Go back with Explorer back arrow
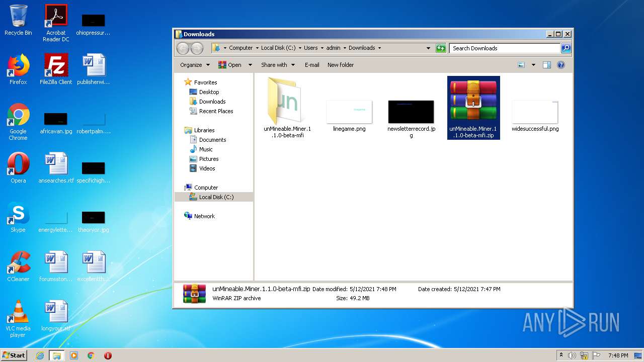The width and height of the screenshot is (644, 362). pyautogui.click(x=183, y=48)
